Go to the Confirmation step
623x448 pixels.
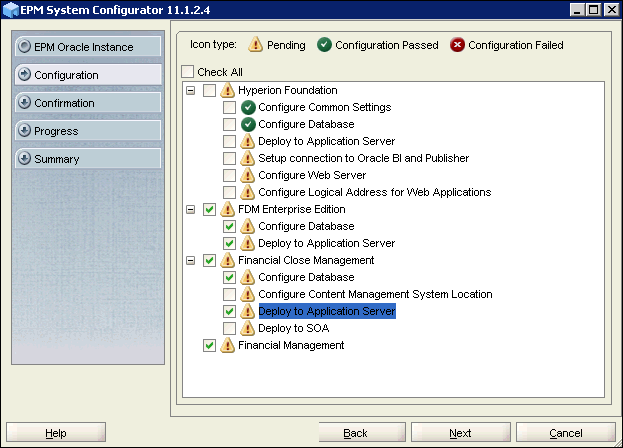[88, 102]
